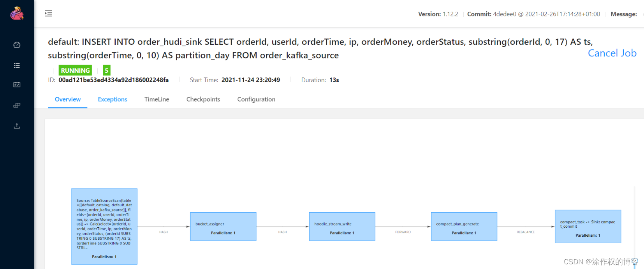Switch to the Configuration tab
The image size is (644, 269).
(256, 99)
